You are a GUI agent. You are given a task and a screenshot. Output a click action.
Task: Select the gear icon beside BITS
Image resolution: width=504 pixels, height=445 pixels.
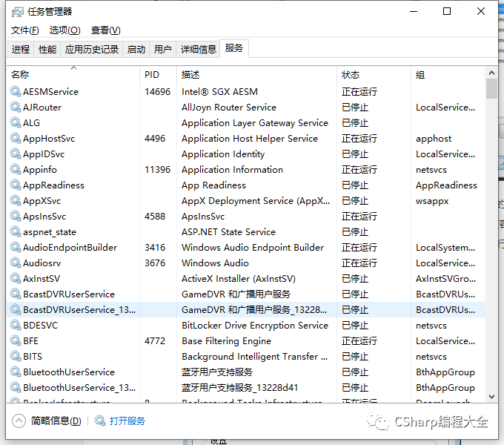click(x=16, y=357)
